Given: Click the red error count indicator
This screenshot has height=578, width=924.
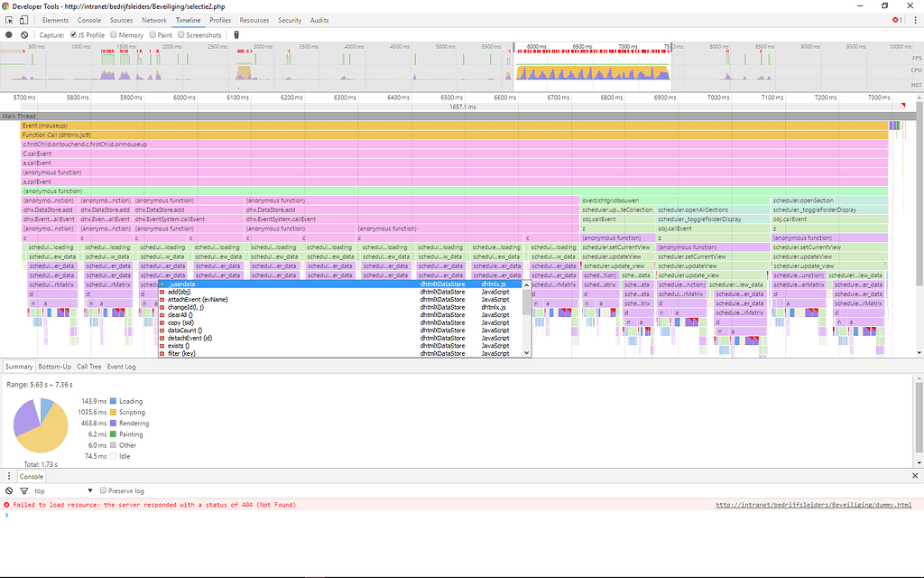Looking at the screenshot, I should (898, 20).
